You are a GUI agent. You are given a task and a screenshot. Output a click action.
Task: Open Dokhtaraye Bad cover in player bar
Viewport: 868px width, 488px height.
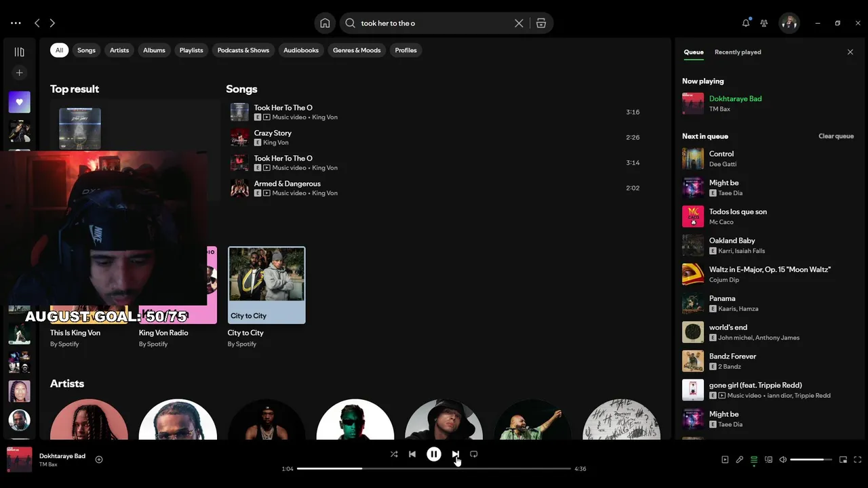pos(19,460)
